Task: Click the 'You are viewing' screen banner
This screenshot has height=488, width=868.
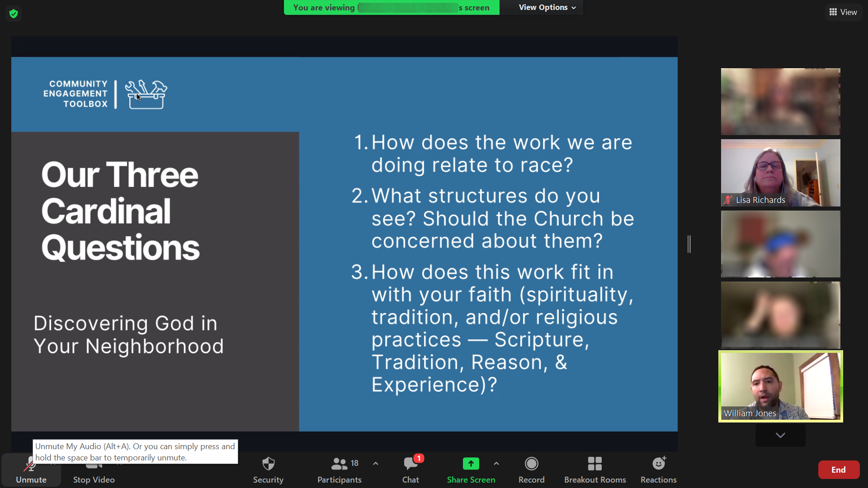Action: pyautogui.click(x=391, y=7)
